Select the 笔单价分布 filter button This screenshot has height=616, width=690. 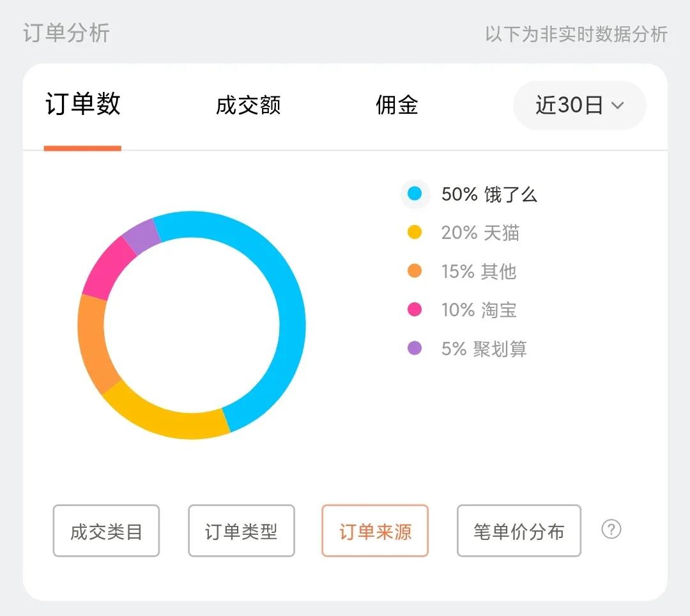(x=519, y=530)
